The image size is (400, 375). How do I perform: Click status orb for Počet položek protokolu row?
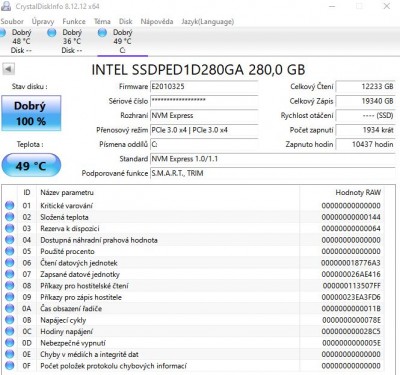10,366
